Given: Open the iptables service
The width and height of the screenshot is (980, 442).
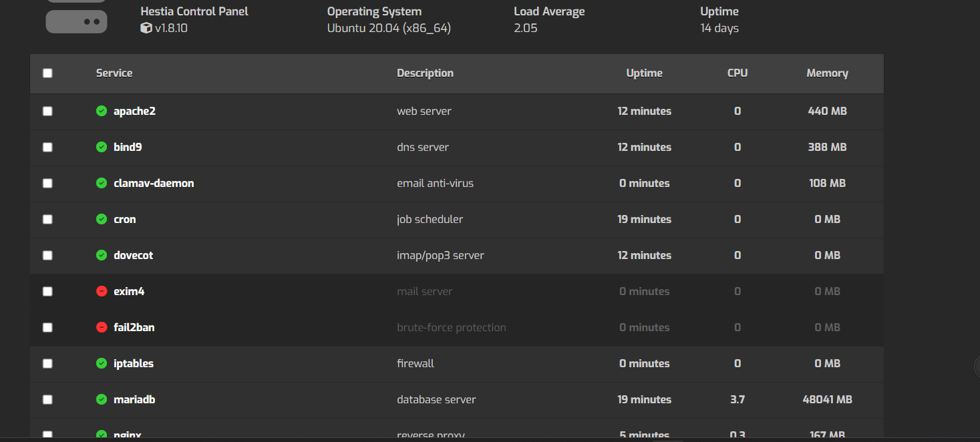Looking at the screenshot, I should 134,363.
